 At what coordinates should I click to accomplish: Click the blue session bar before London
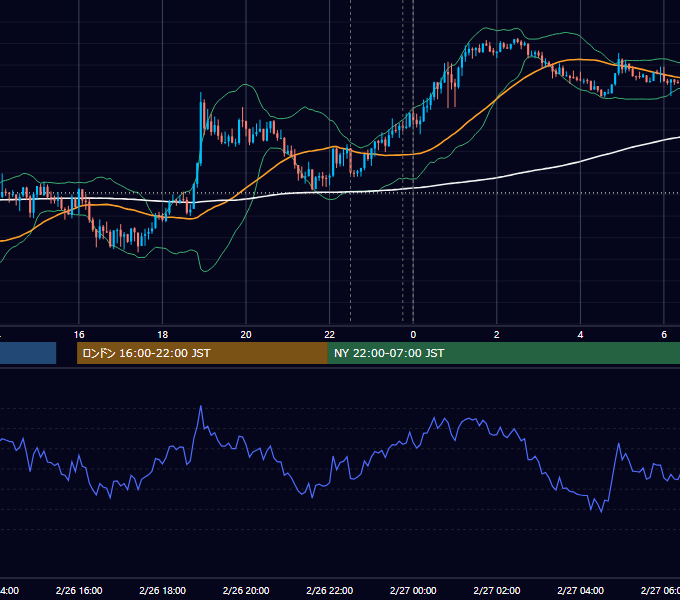tap(28, 353)
